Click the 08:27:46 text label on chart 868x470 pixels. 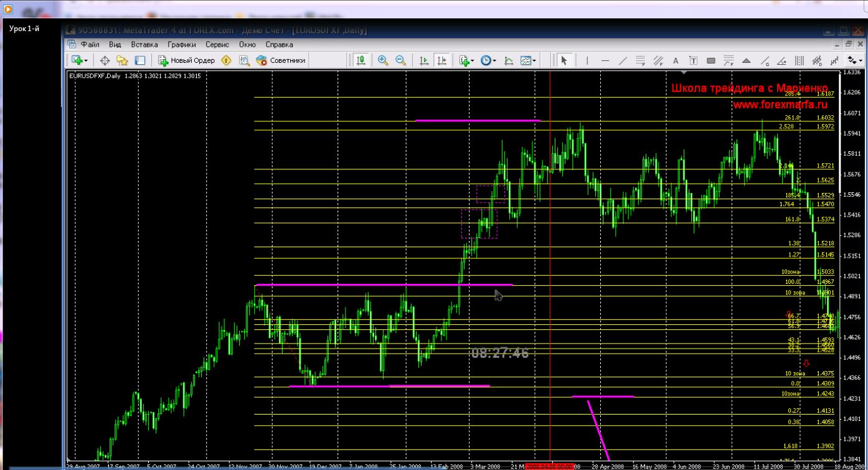(499, 353)
